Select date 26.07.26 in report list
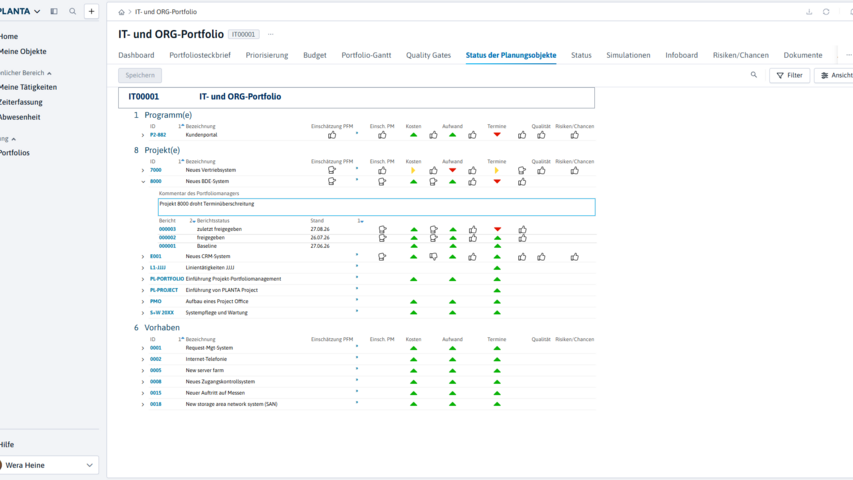 (x=320, y=238)
